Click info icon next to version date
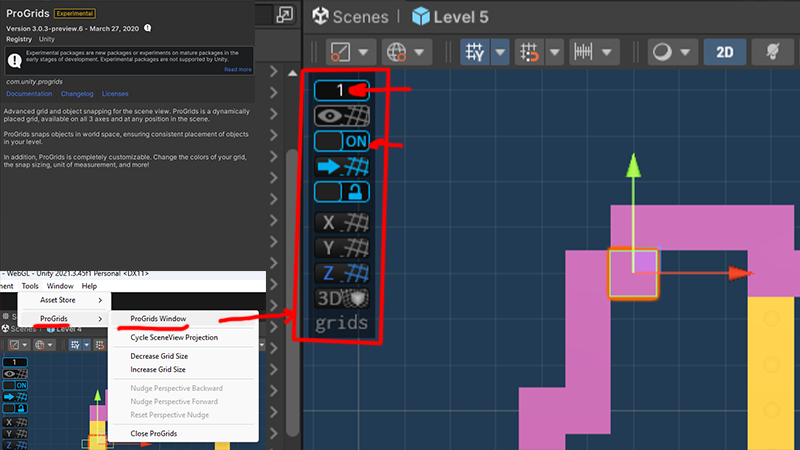Screen dimensions: 800x450 coord(147,28)
